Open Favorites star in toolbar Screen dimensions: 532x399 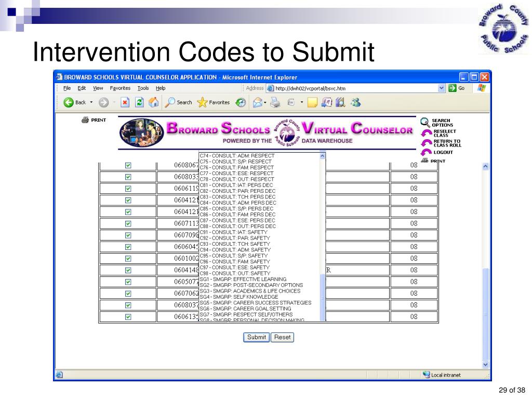tap(202, 102)
